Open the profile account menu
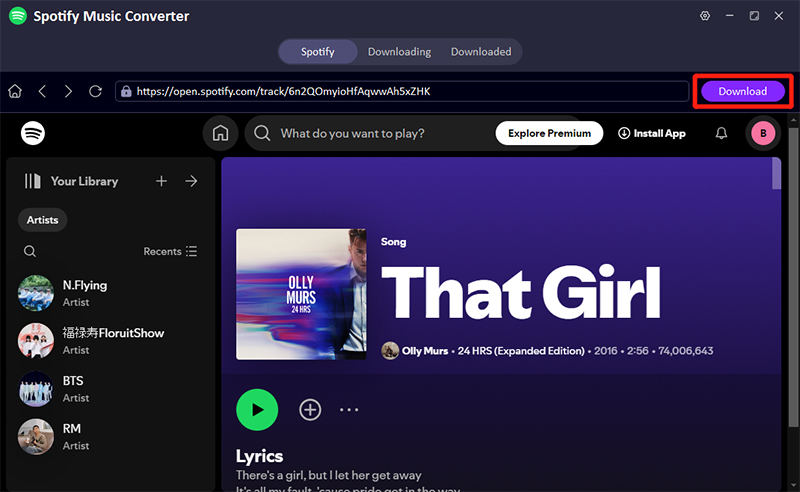The image size is (800, 492). (763, 133)
